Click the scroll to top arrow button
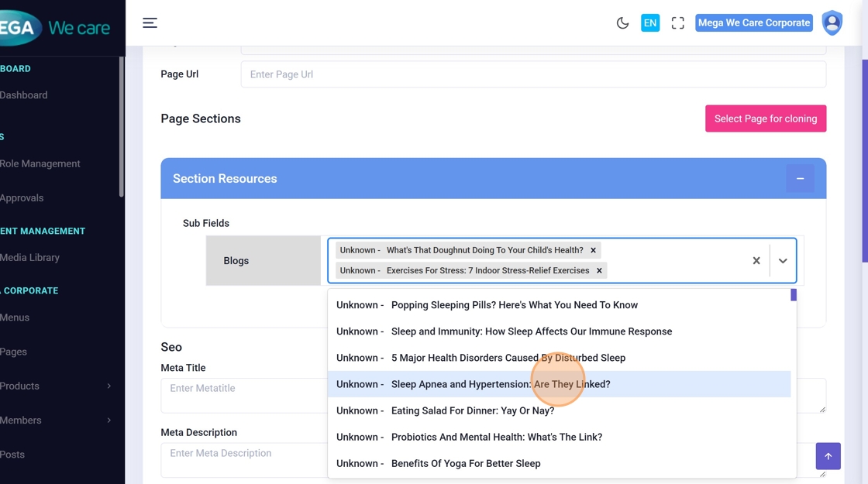The width and height of the screenshot is (868, 484). 828,456
